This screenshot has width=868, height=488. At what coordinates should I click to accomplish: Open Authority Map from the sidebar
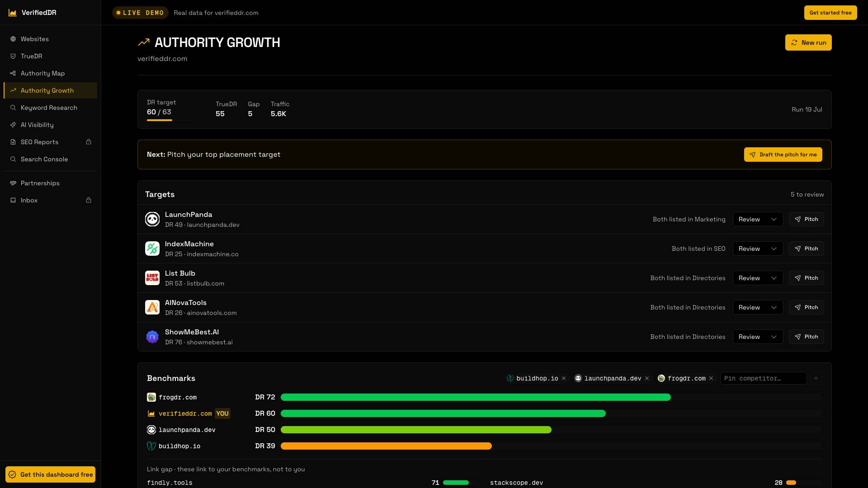point(50,73)
